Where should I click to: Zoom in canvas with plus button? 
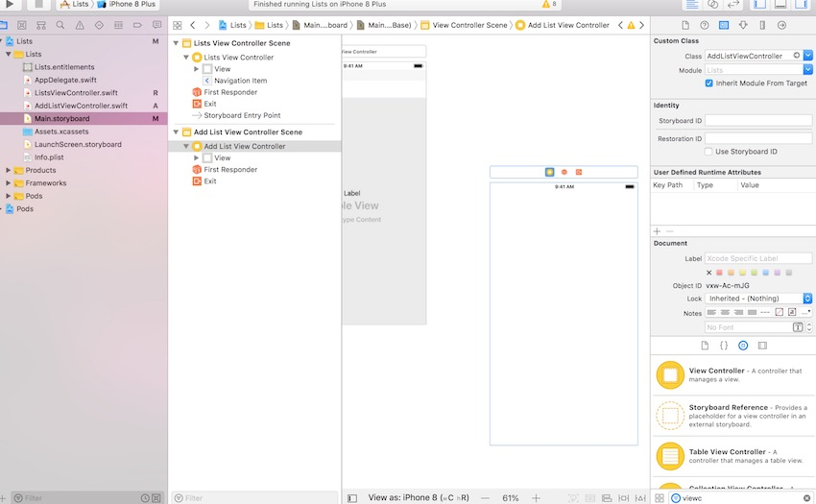coord(536,498)
